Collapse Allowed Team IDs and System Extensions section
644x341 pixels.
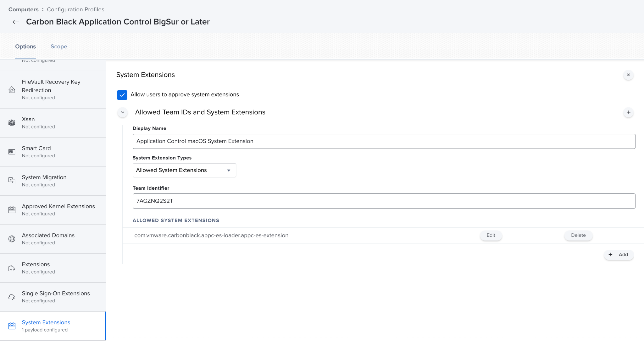tap(123, 112)
